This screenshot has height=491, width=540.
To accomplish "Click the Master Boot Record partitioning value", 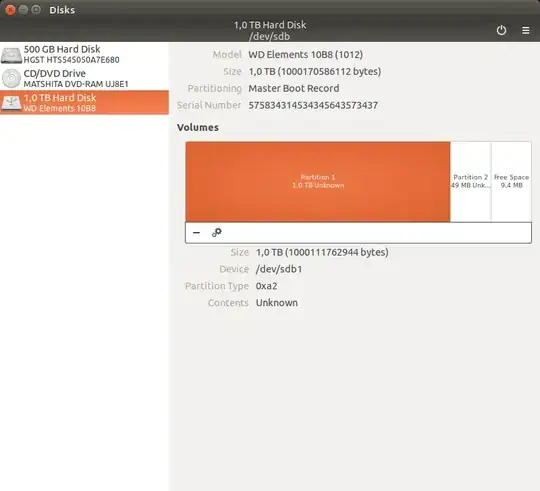I will pos(294,88).
